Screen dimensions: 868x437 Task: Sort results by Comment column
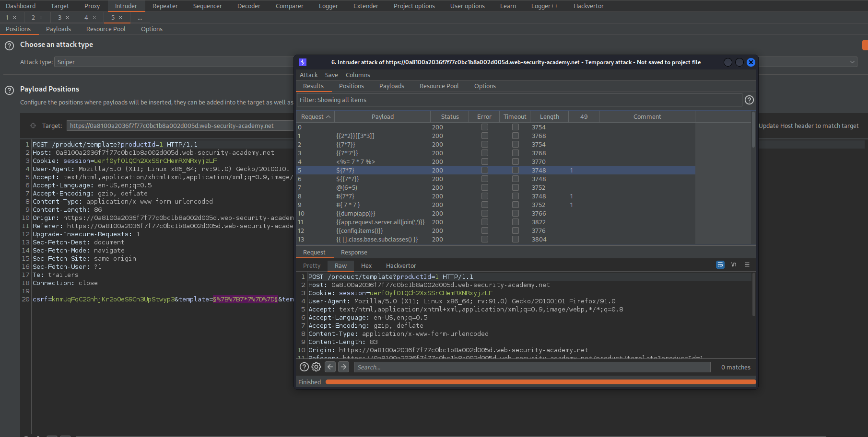(647, 116)
